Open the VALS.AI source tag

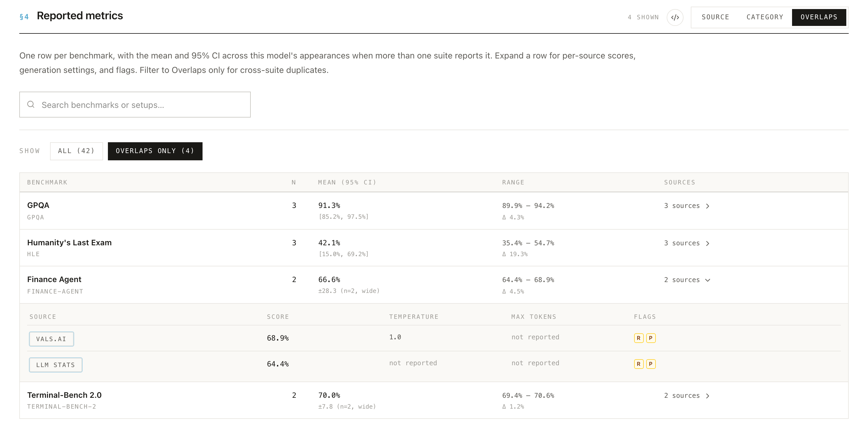[x=51, y=339]
